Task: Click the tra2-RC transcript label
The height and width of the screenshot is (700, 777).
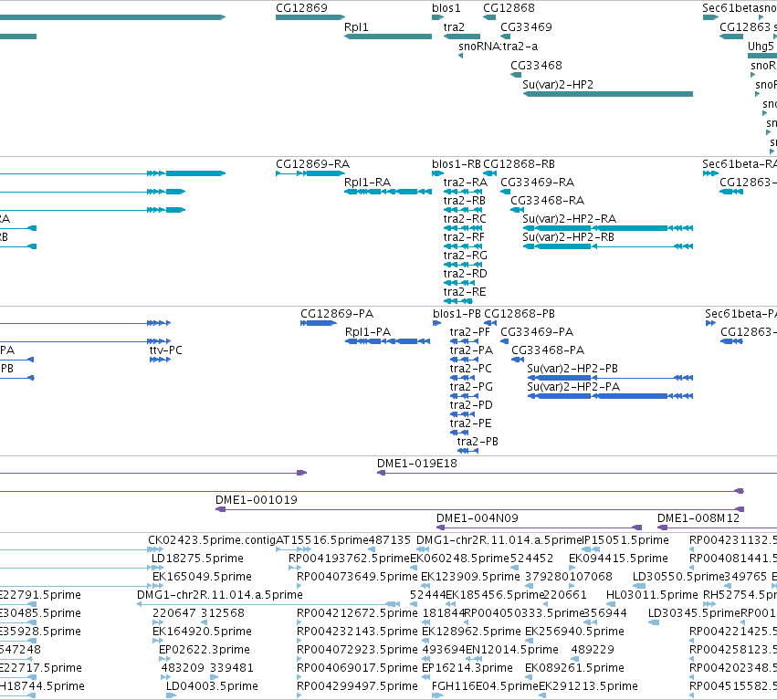Action: (465, 219)
